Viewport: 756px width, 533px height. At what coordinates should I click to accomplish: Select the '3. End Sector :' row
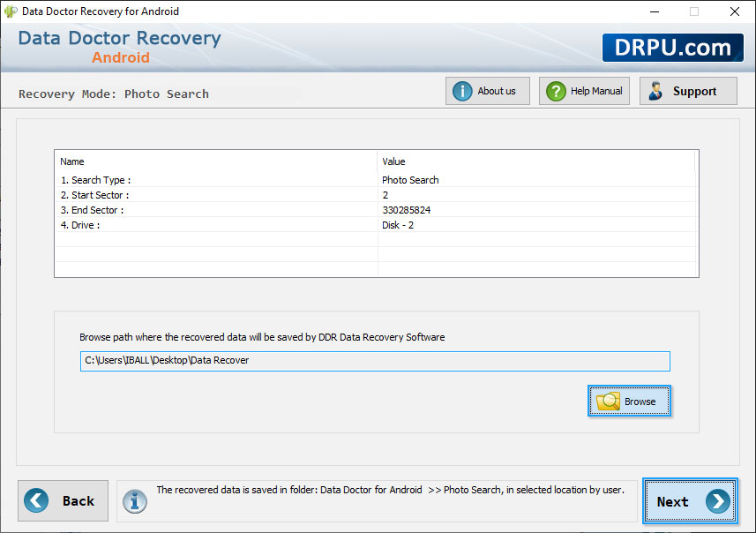(x=376, y=210)
